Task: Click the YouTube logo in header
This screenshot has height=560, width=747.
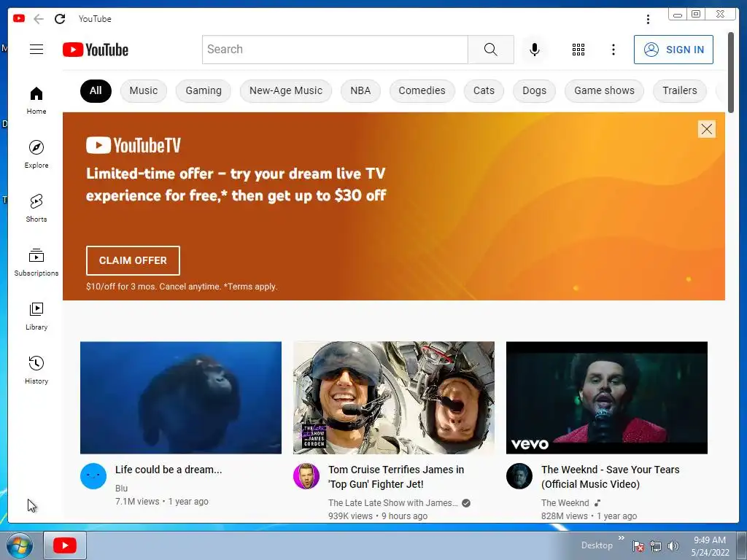Action: (x=96, y=50)
